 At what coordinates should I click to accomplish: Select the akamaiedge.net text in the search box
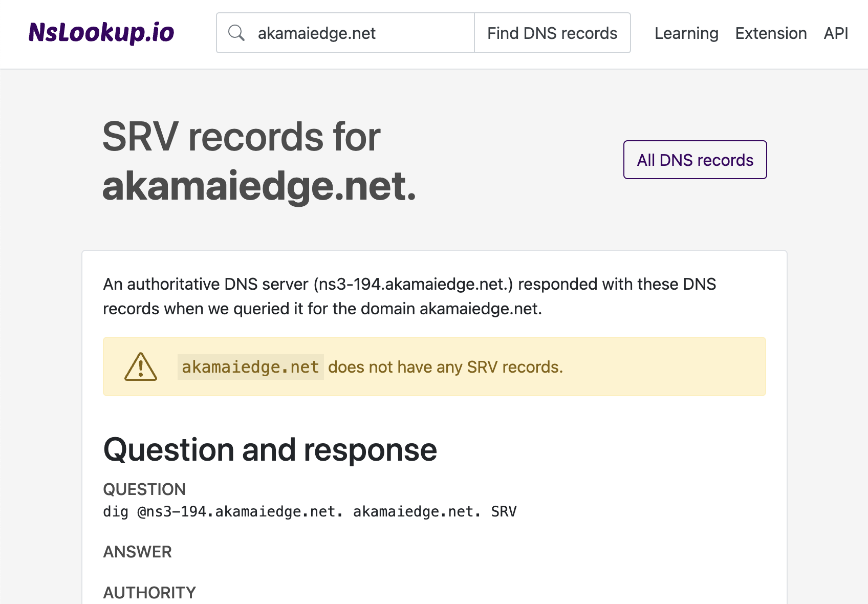[x=316, y=32]
